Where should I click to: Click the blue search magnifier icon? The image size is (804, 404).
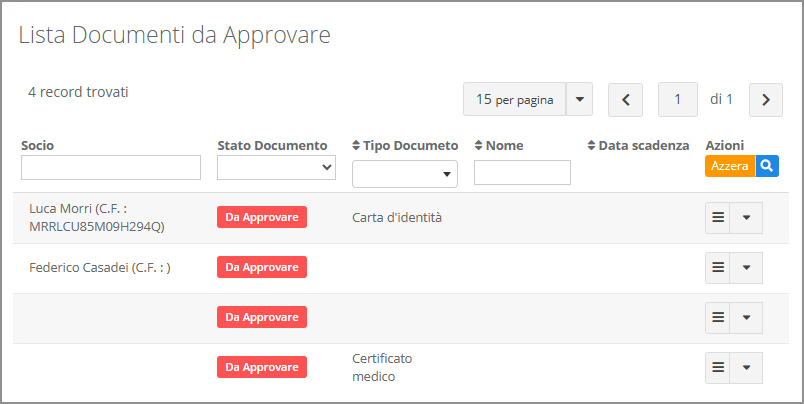[x=767, y=167]
